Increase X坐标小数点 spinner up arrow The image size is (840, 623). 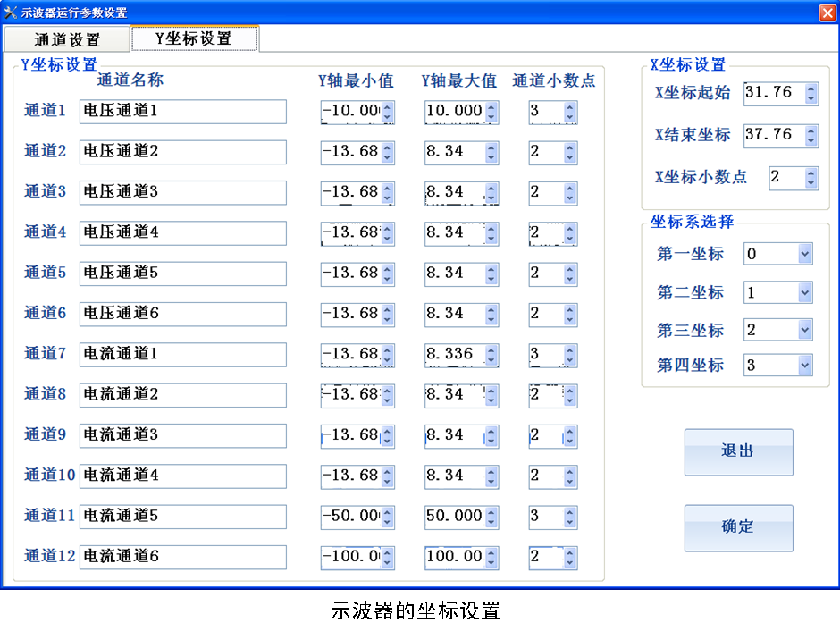(x=811, y=173)
